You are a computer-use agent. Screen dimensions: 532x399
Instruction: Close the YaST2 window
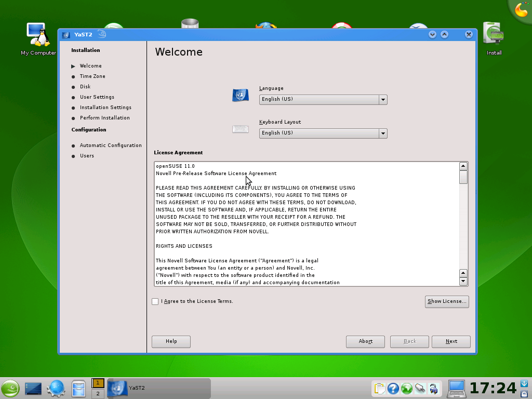469,34
